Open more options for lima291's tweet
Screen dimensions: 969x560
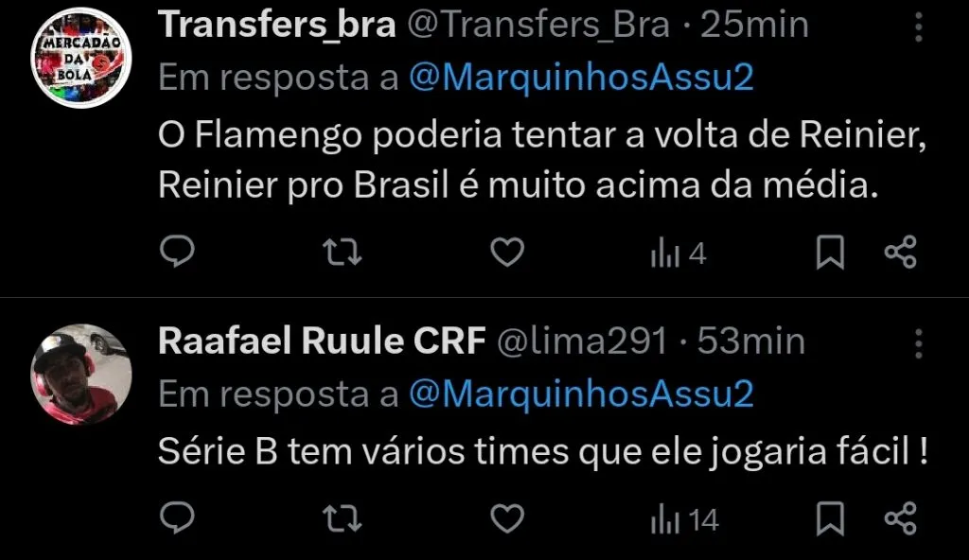tap(919, 346)
